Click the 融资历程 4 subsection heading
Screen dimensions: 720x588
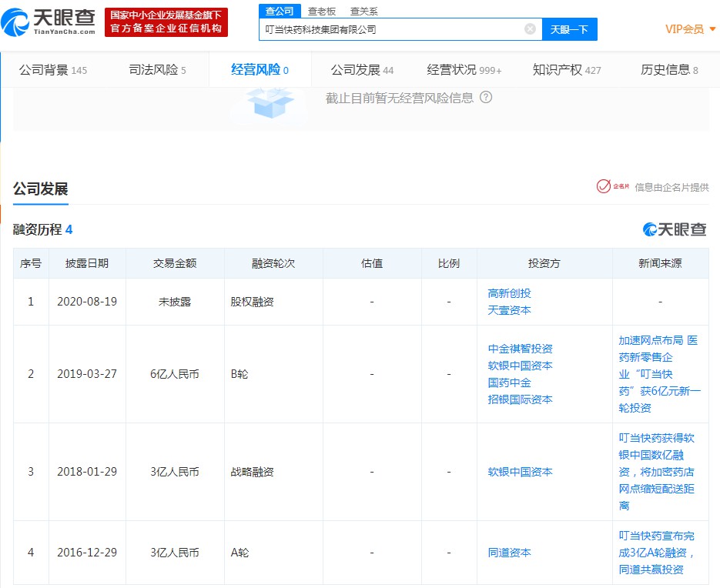pyautogui.click(x=42, y=229)
